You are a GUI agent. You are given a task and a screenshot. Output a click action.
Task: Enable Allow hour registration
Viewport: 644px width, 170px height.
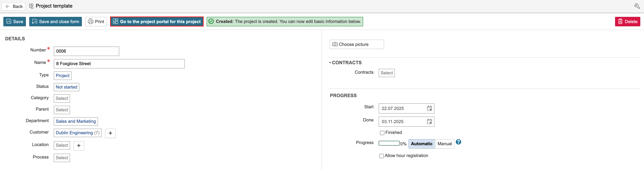coord(382,156)
